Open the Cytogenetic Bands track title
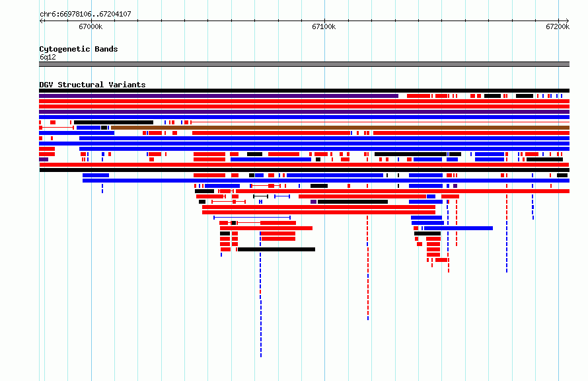This screenshot has width=588, height=381. [79, 49]
